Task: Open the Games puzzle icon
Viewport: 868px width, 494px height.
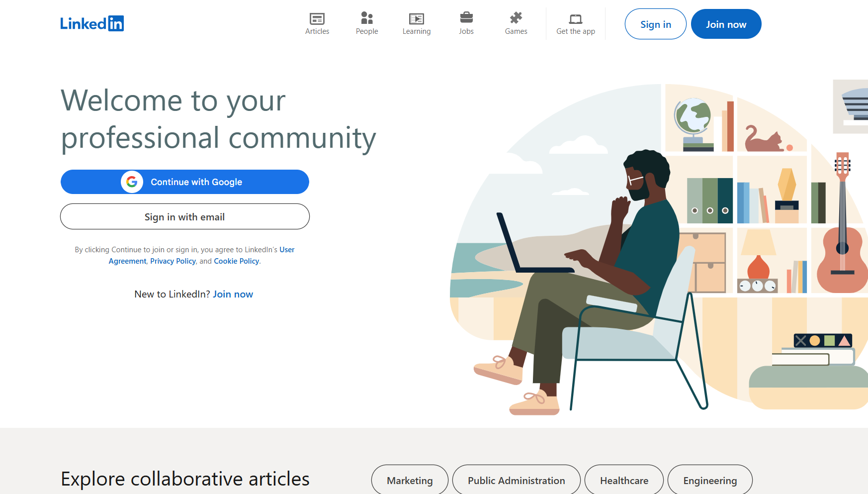Action: coord(516,17)
